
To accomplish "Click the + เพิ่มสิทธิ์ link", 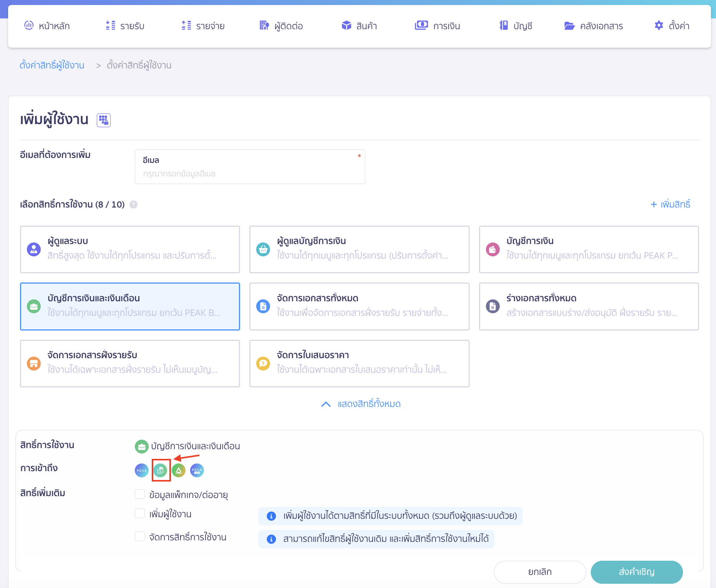I will (x=670, y=204).
